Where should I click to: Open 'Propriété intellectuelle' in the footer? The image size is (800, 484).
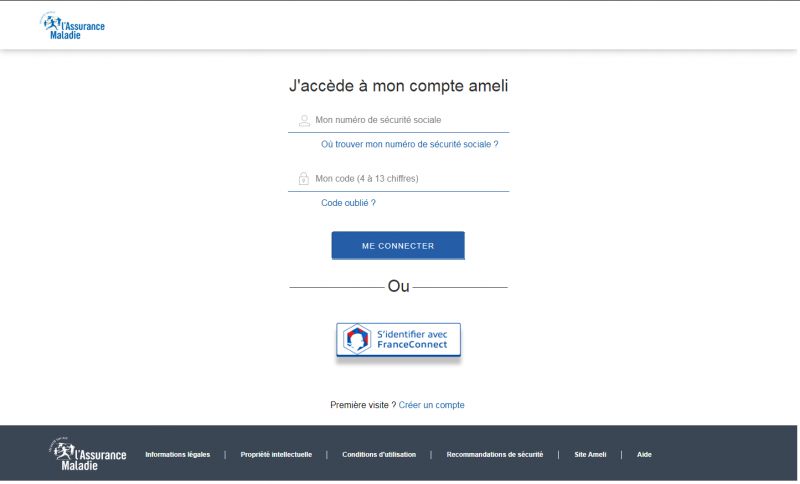(x=276, y=454)
